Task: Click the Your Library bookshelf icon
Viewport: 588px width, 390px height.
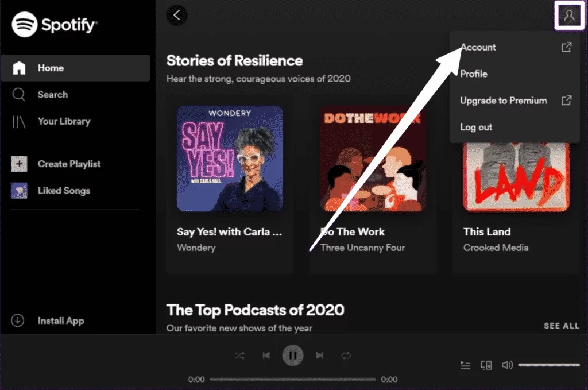Action: tap(19, 122)
